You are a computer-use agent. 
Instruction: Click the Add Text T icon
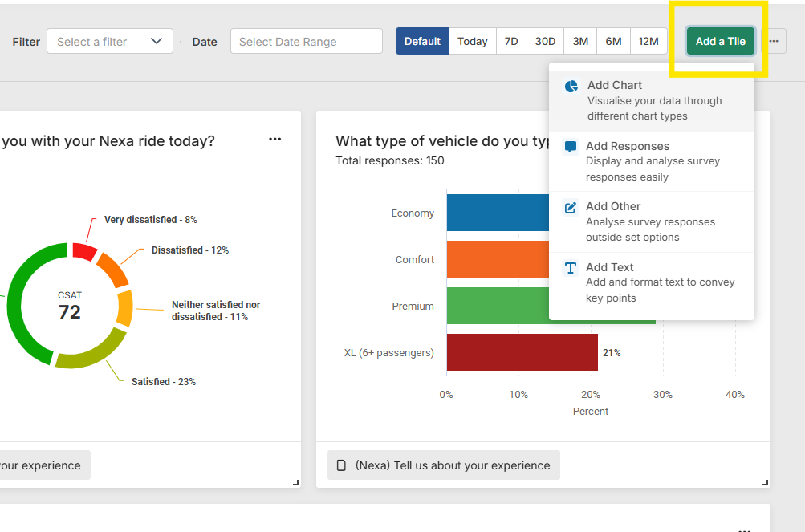coord(571,268)
